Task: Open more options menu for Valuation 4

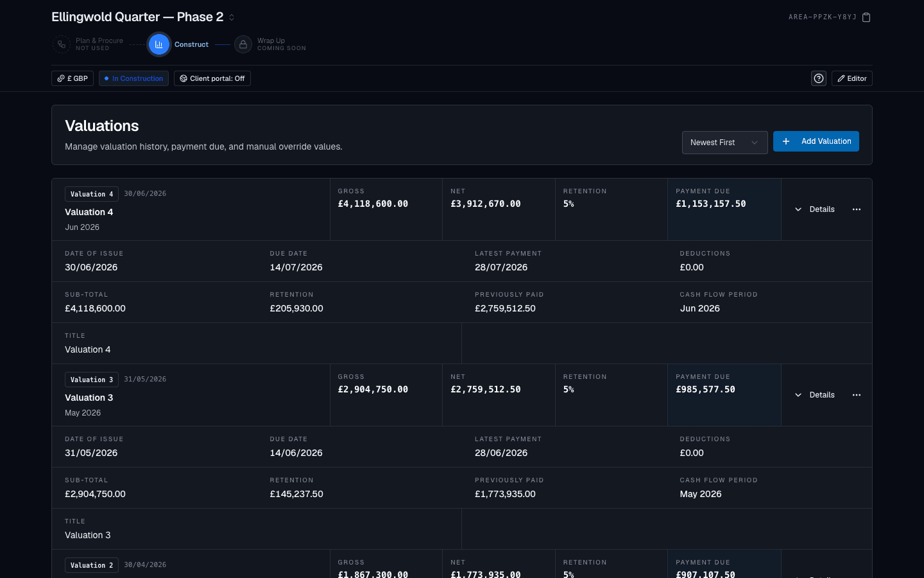Action: 857,209
